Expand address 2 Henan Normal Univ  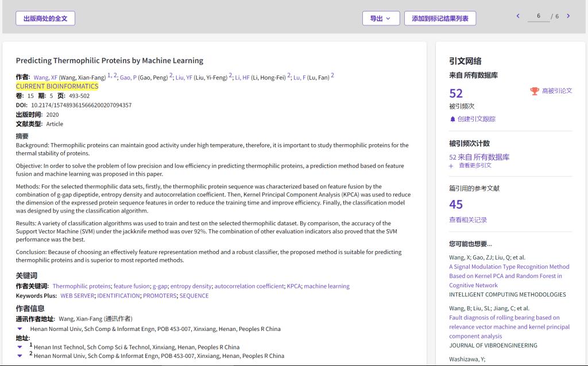(20, 356)
